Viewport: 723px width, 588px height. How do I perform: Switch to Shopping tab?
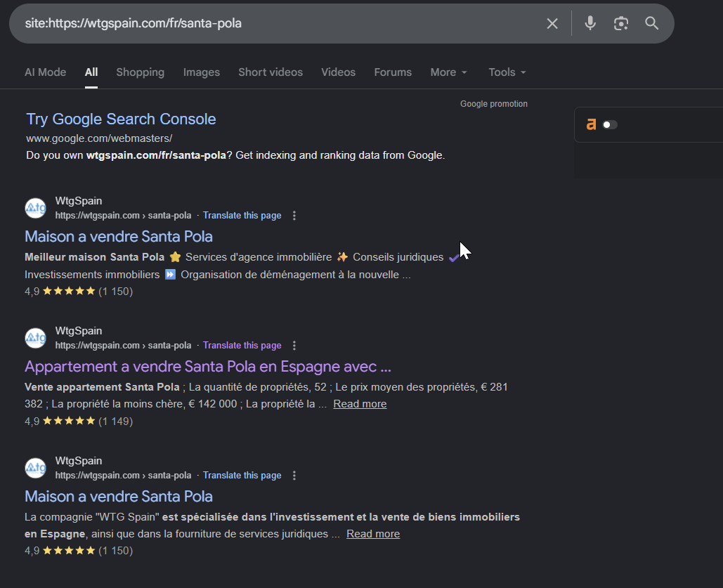click(141, 72)
